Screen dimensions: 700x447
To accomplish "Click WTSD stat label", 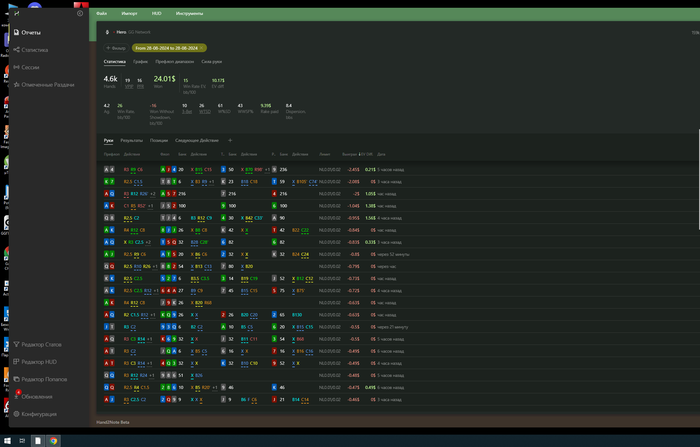I will click(x=205, y=112).
